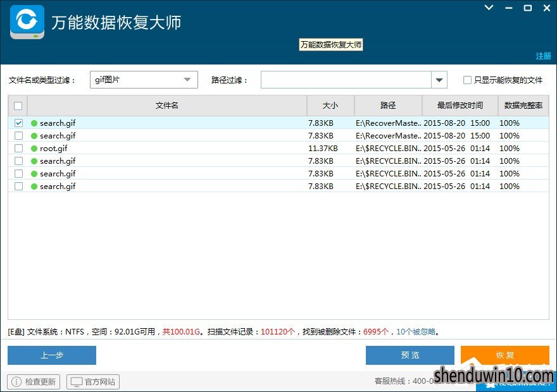This screenshot has height=392, width=557.
Task: Click the monitor icon on 官方网站 button
Action: [x=76, y=382]
